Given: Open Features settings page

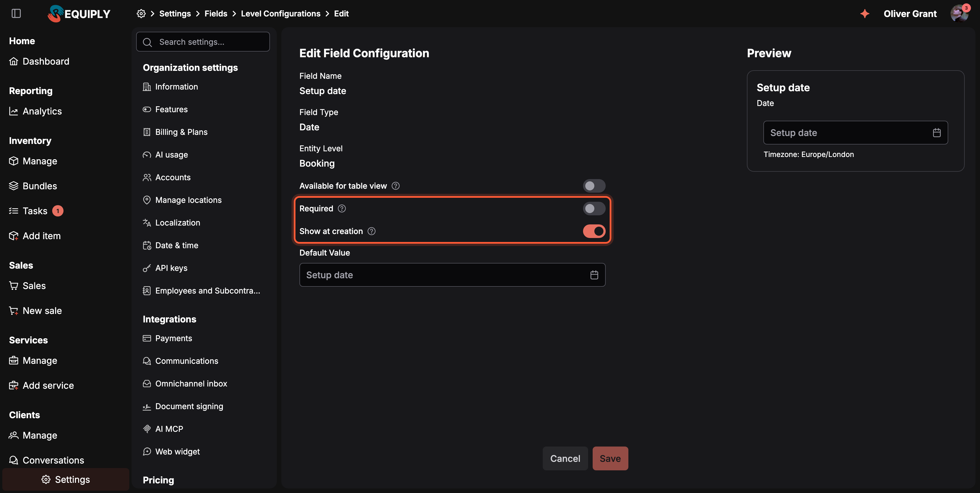Looking at the screenshot, I should (x=165, y=109).
